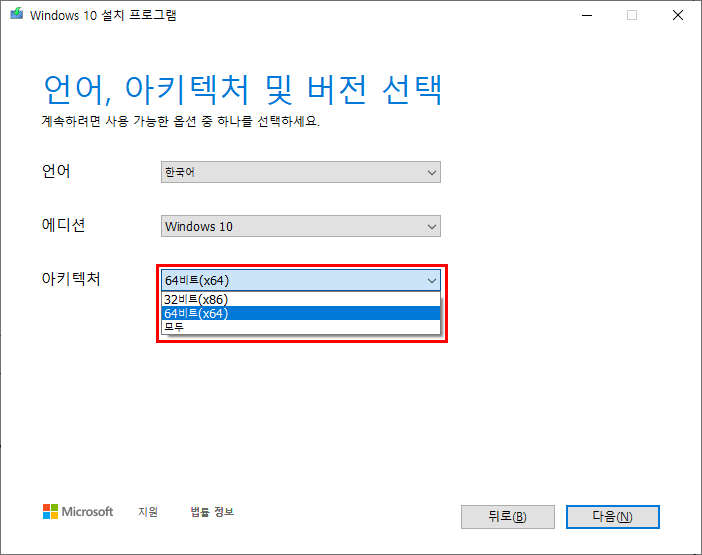This screenshot has width=702, height=555.
Task: Click the 아키텍처 field label
Action: 71,278
